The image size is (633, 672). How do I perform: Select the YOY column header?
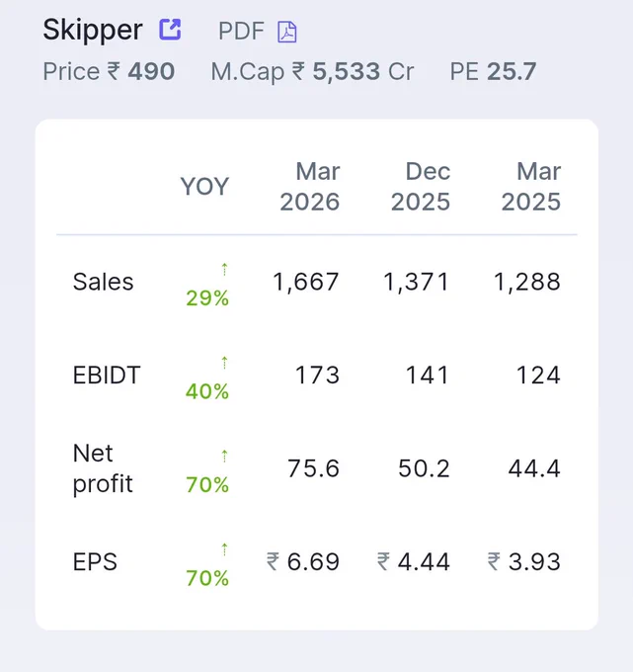[204, 187]
